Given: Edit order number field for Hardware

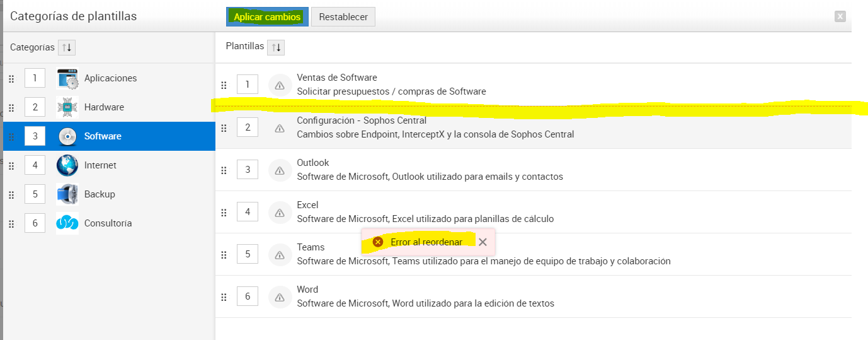Looking at the screenshot, I should tap(35, 107).
